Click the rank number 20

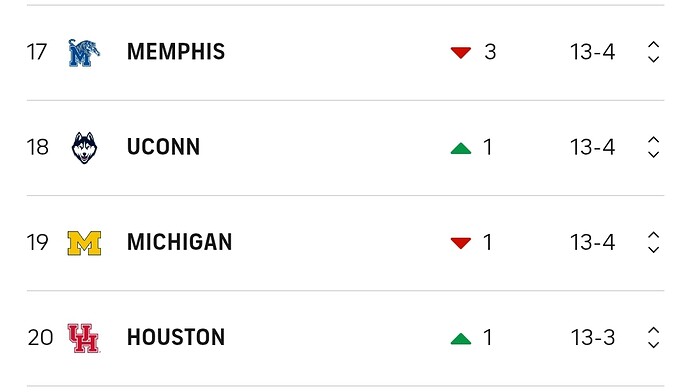click(x=40, y=338)
